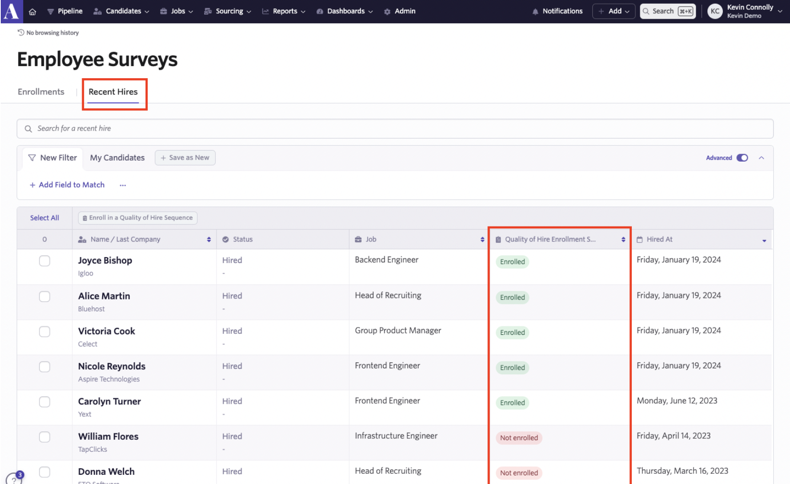The width and height of the screenshot is (790, 484).
Task: Open the Admin settings page
Action: pyautogui.click(x=400, y=11)
